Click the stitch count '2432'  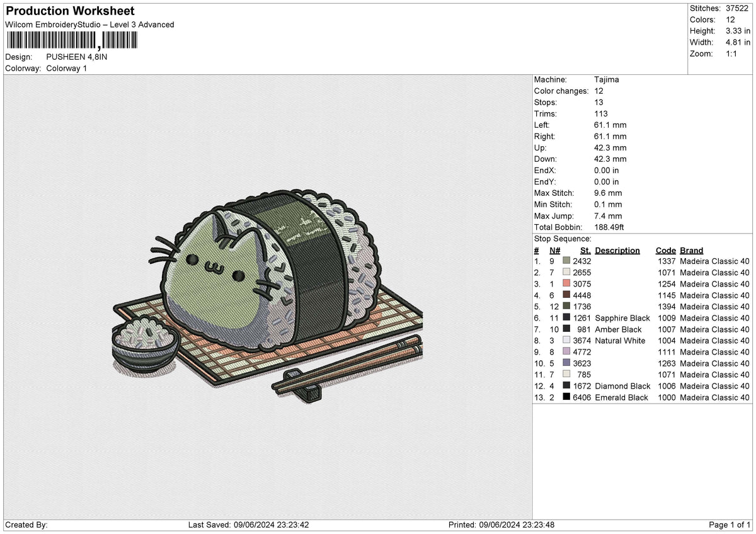tap(582, 261)
